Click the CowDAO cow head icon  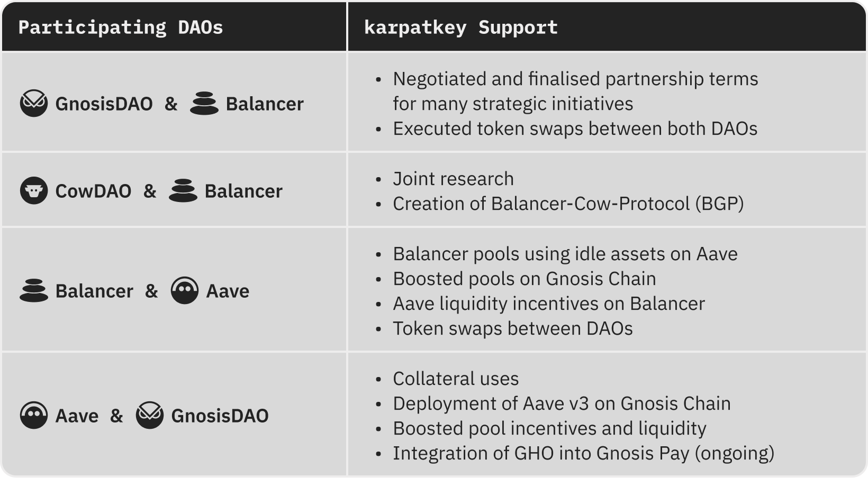pos(34,190)
